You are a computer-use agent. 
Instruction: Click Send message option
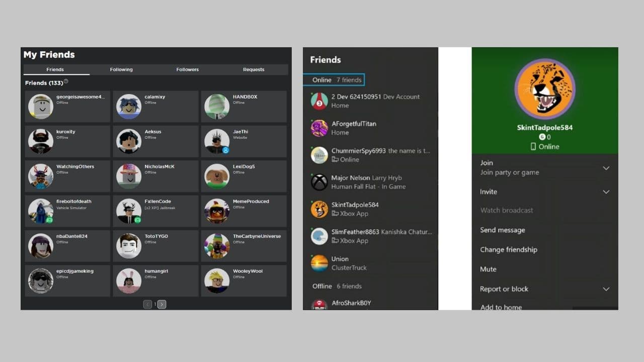pos(502,230)
